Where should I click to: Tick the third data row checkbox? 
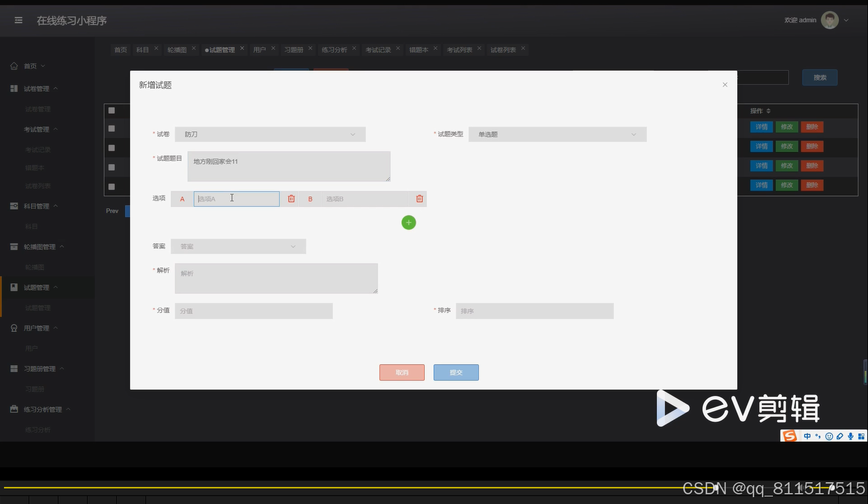[x=112, y=168]
